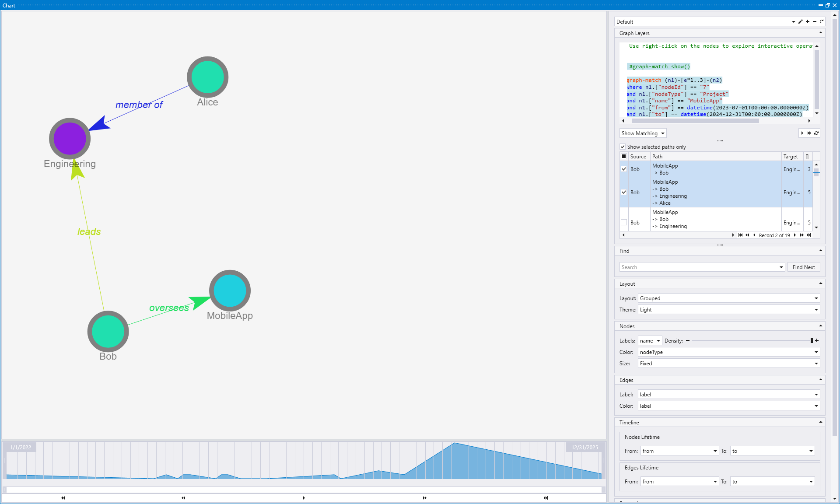Collapse the Timeline section

click(x=820, y=422)
